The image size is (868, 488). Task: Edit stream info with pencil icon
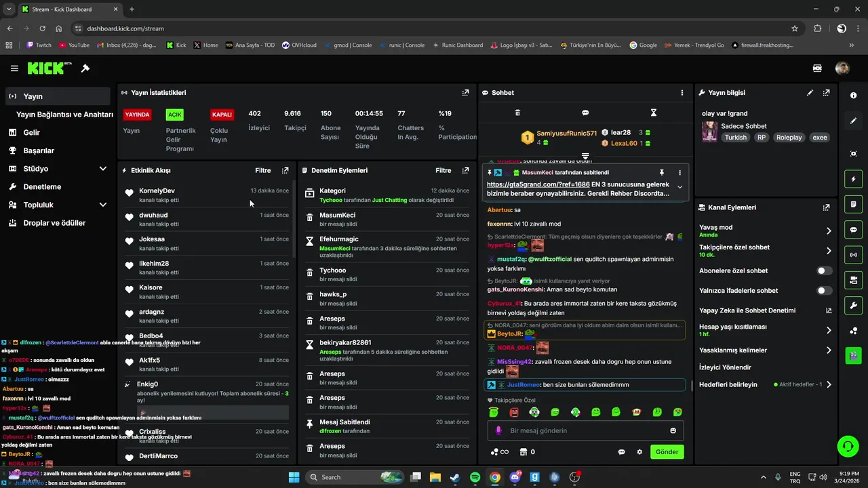(x=810, y=93)
